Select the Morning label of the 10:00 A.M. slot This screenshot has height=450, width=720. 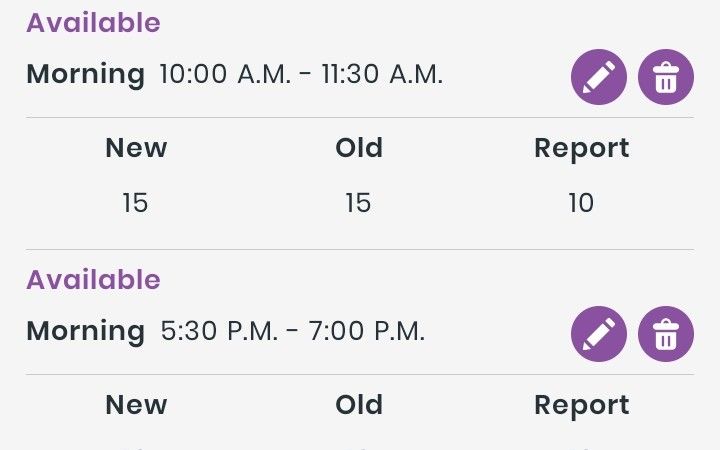(86, 75)
